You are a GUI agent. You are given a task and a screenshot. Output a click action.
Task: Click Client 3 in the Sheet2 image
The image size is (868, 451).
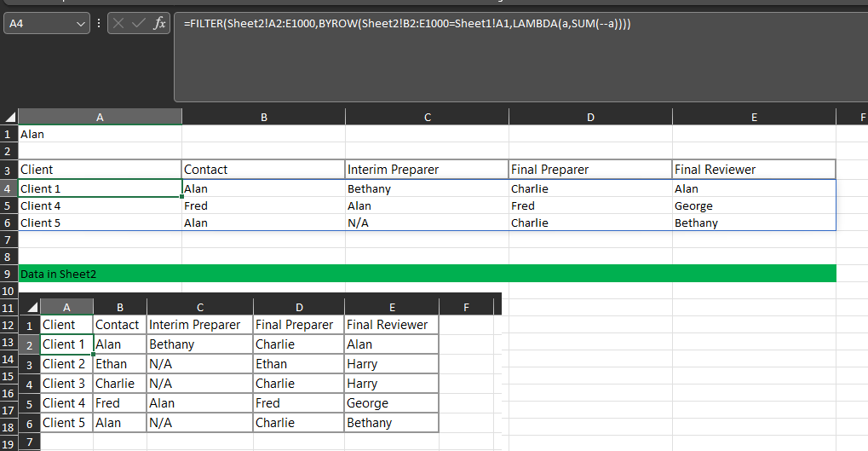[x=66, y=384]
